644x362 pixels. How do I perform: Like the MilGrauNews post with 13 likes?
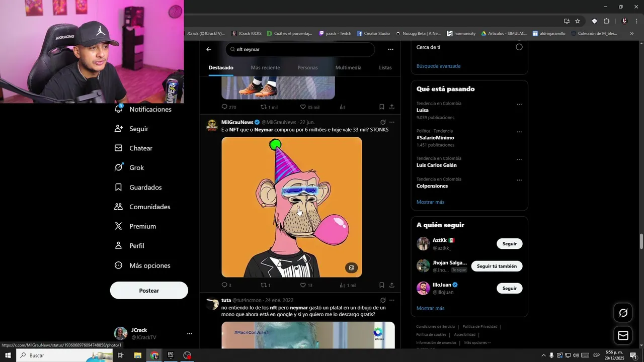coord(306,285)
